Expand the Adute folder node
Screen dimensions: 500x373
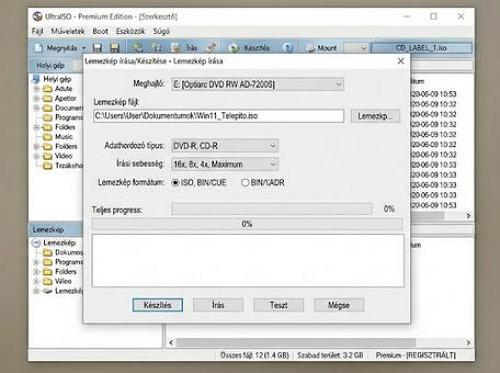(37, 89)
